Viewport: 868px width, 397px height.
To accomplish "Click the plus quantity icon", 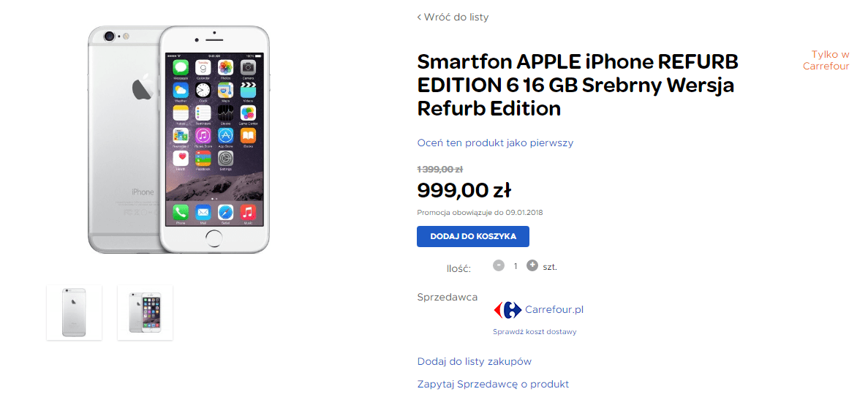I will coord(532,265).
